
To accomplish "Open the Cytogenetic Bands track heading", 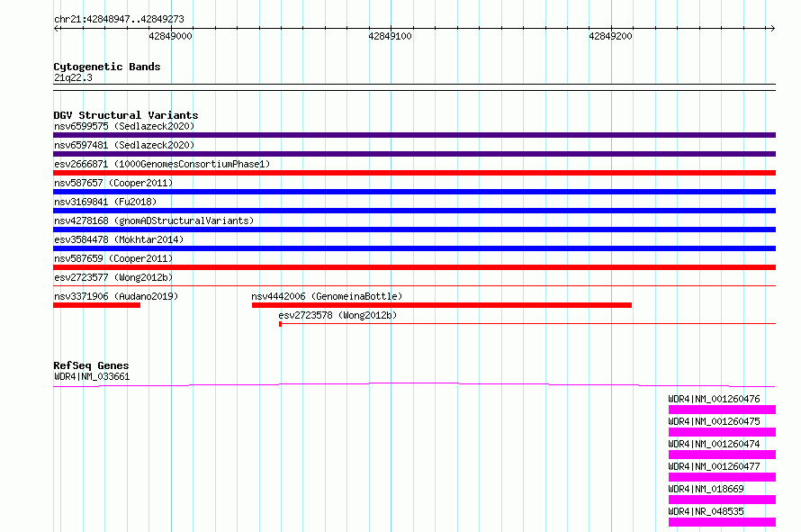I will [x=107, y=67].
